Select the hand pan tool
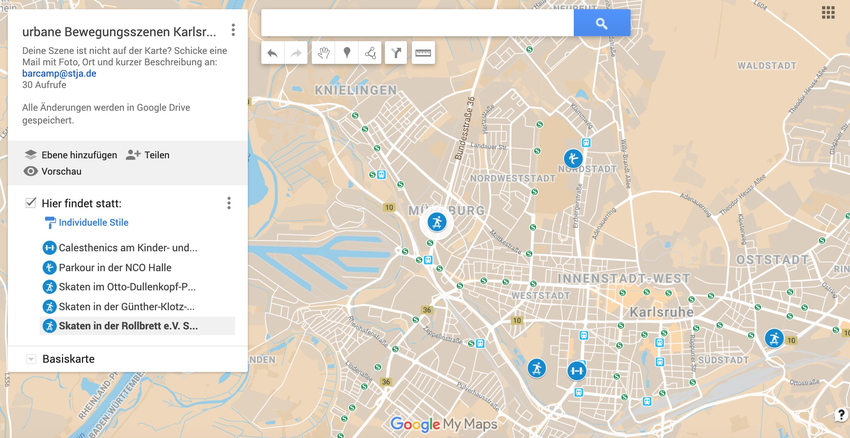Viewport: 850px width, 438px height. tap(323, 53)
